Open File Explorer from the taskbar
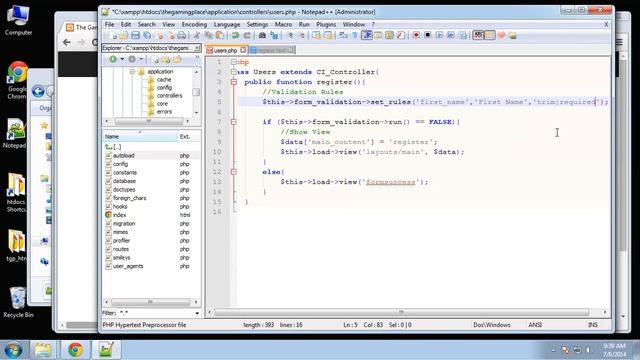This screenshot has height=360, width=640. [x=43, y=350]
